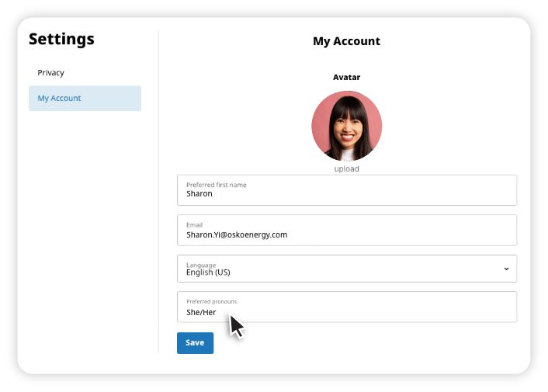Open the Language dropdown
Viewport: 548px width, 392px height.
(x=347, y=269)
